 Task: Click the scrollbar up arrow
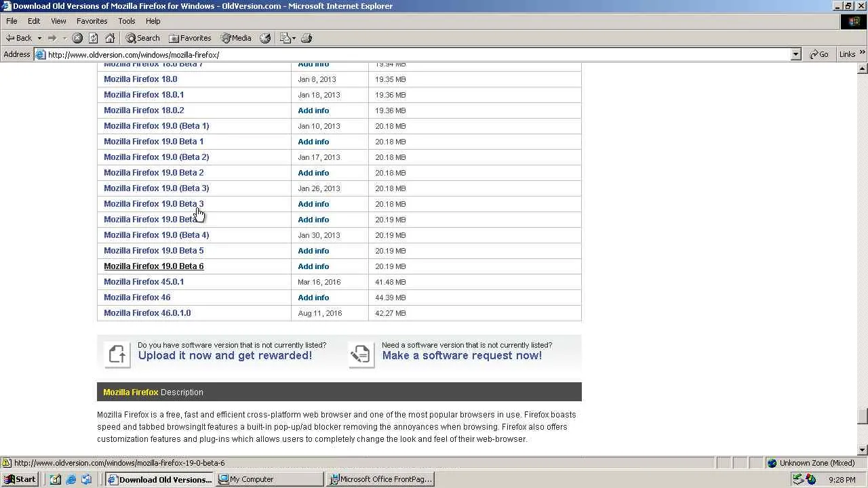click(x=863, y=68)
